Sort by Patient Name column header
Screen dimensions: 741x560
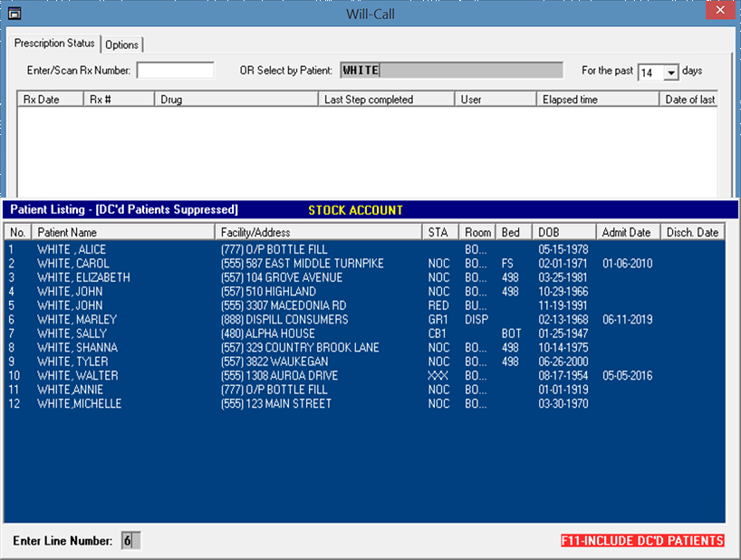123,233
